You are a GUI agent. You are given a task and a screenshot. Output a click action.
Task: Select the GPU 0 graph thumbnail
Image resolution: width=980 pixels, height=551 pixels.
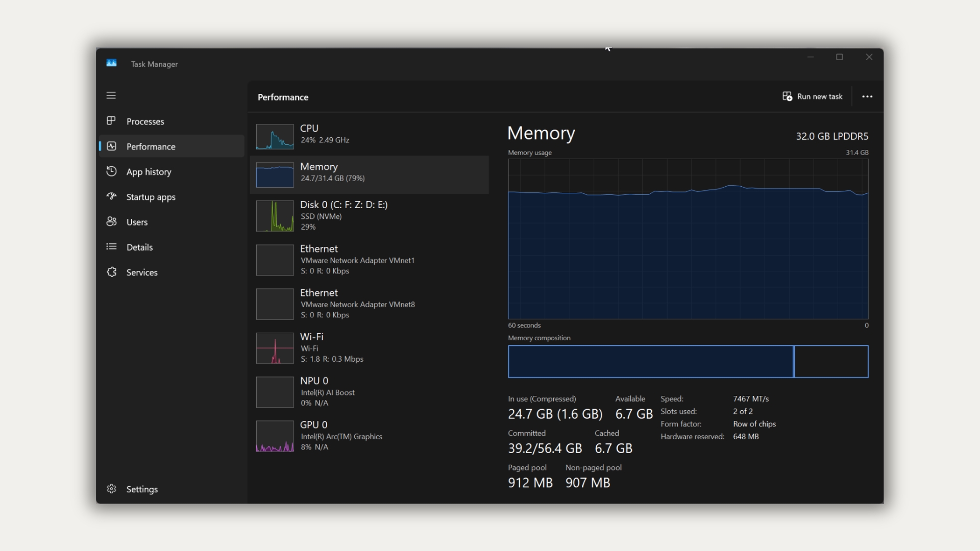pyautogui.click(x=275, y=436)
